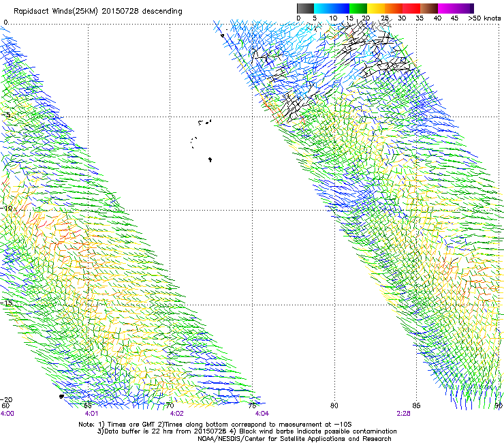This screenshot has height=443, width=504.
Task: Click the '30' label under the color legend
Action: pyautogui.click(x=402, y=18)
